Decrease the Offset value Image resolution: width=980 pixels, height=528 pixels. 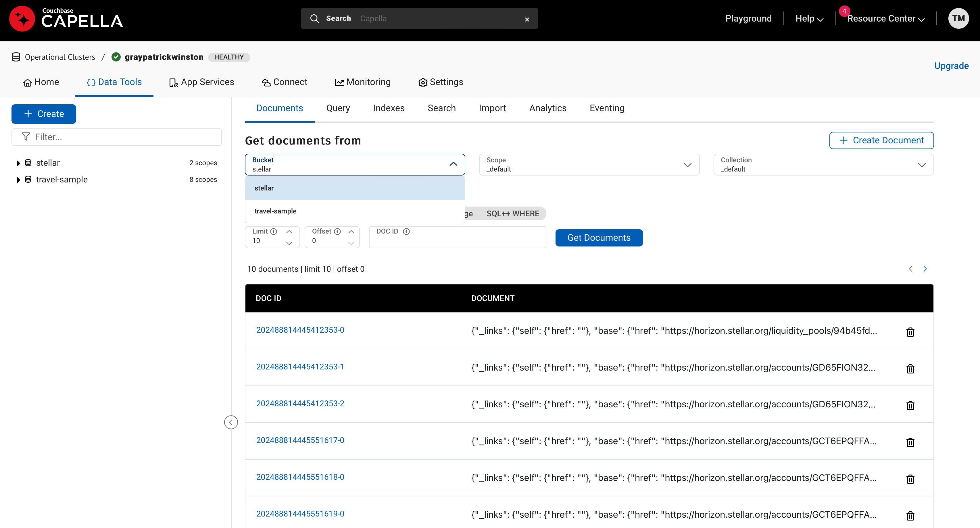[351, 243]
